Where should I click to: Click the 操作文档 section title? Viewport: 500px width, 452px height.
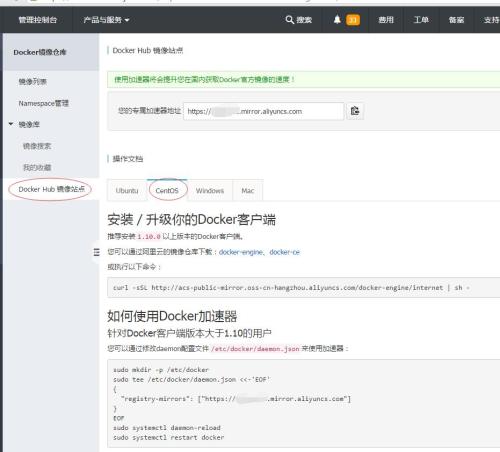128,159
